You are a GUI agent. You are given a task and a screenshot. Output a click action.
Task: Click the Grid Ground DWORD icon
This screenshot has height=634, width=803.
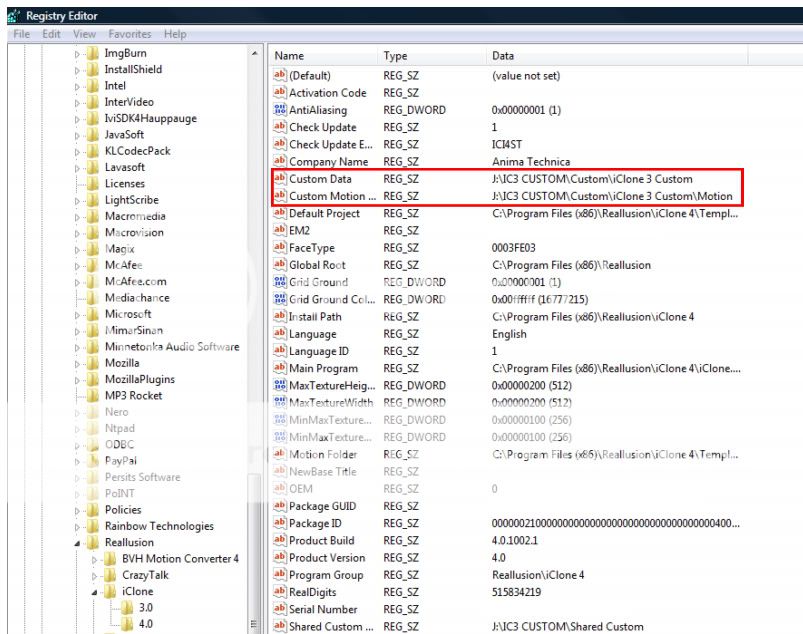pyautogui.click(x=280, y=283)
